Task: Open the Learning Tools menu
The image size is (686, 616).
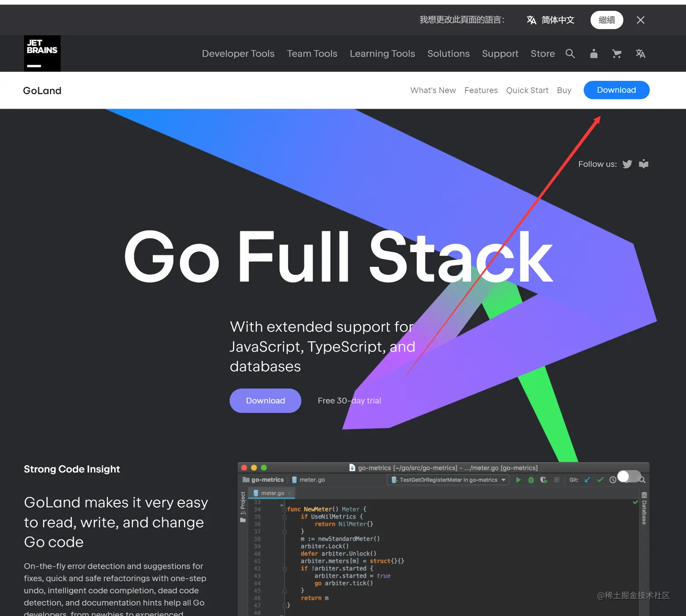Action: [x=382, y=54]
